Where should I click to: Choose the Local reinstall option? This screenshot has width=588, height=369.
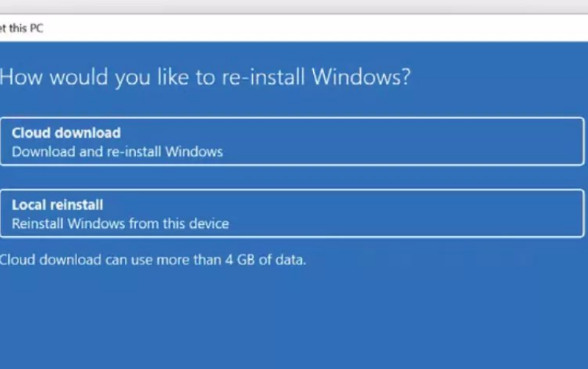click(x=292, y=213)
